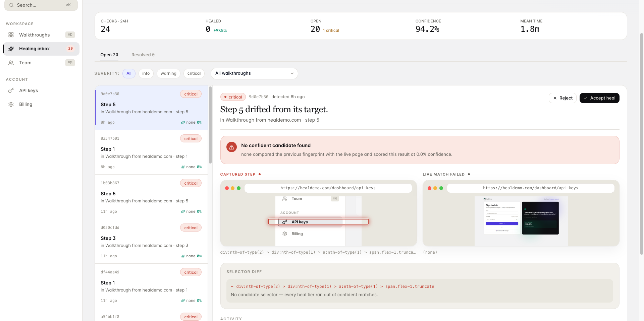Click the "(none)" live selector text
Image resolution: width=644 pixels, height=321 pixels.
(x=430, y=252)
